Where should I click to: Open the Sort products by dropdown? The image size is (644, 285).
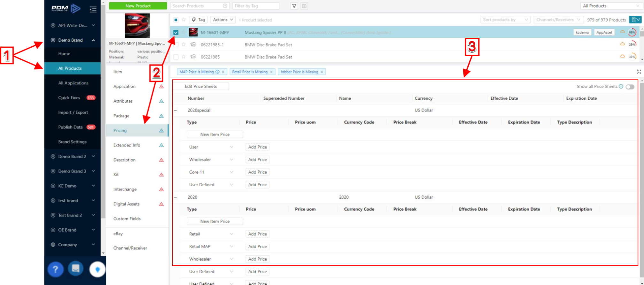(505, 19)
